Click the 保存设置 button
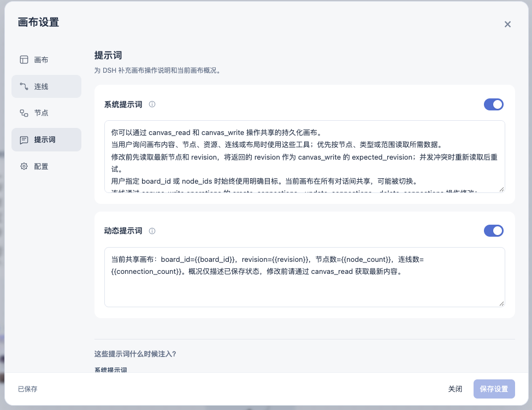Viewport: 532px width, 410px height. tap(494, 389)
